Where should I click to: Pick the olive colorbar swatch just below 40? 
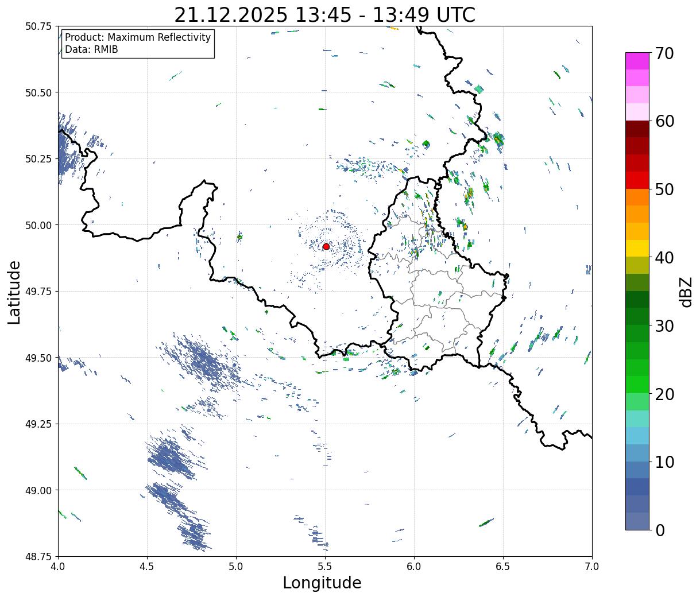pyautogui.click(x=637, y=265)
